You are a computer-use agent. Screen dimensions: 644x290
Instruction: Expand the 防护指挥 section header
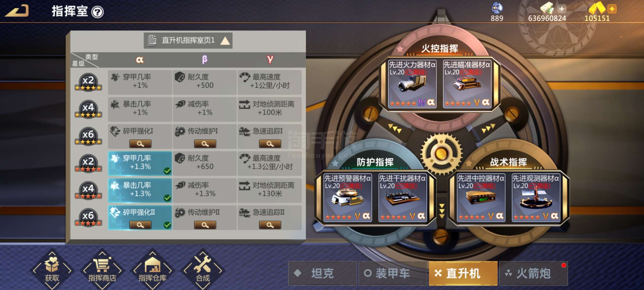point(375,162)
